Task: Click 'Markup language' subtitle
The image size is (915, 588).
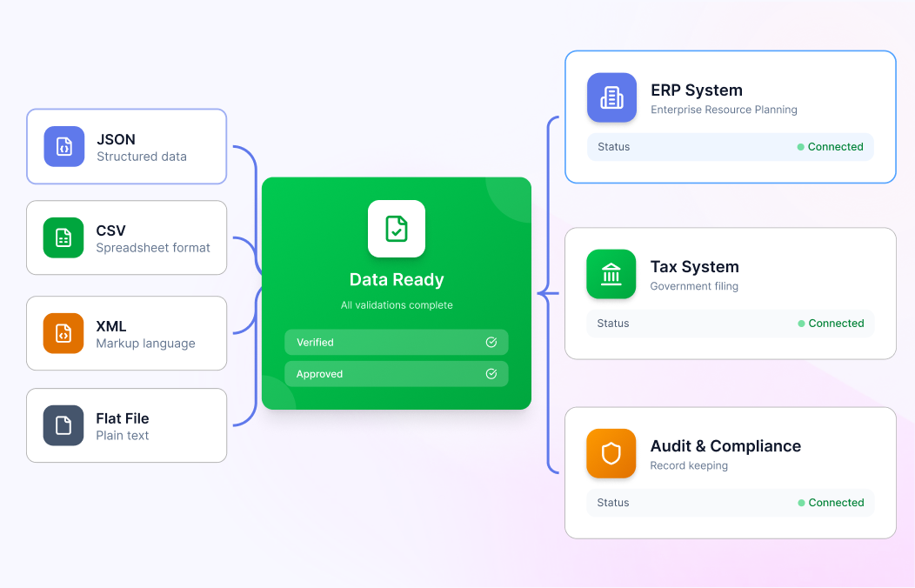Action: (x=146, y=344)
